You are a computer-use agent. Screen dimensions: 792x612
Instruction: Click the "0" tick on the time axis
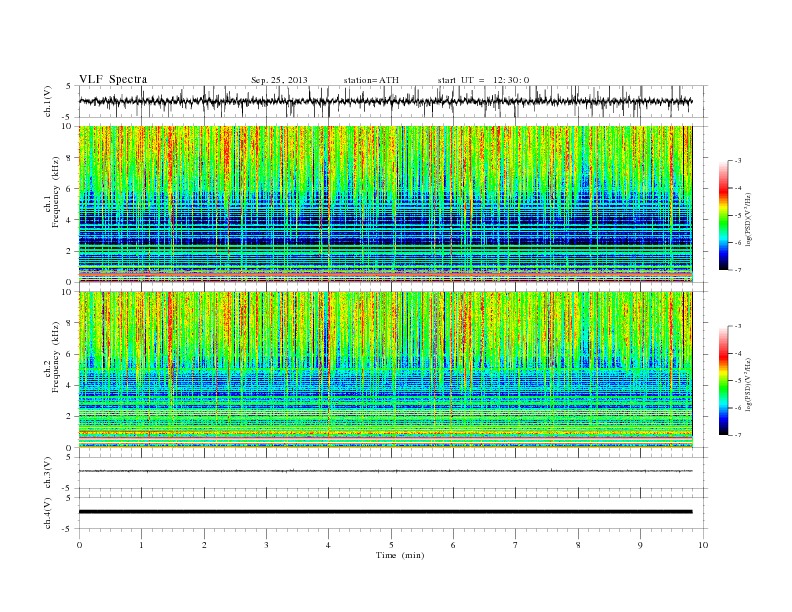click(x=79, y=545)
